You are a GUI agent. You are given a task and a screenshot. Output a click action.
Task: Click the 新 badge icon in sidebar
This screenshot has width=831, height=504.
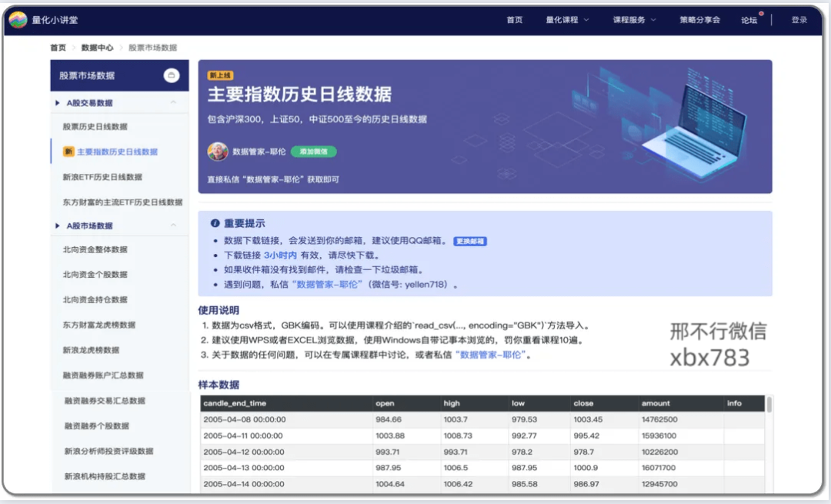[x=68, y=152]
